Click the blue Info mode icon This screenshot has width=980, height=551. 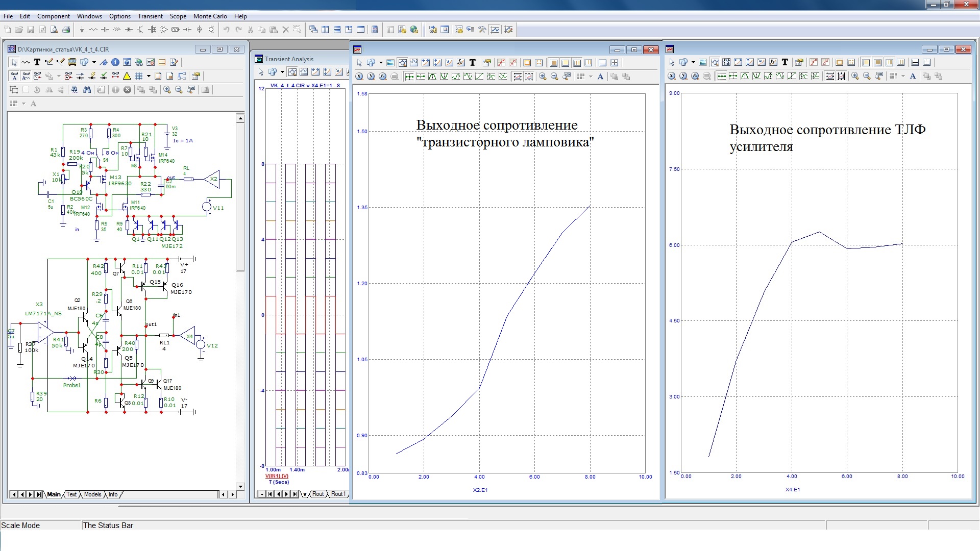(x=115, y=62)
